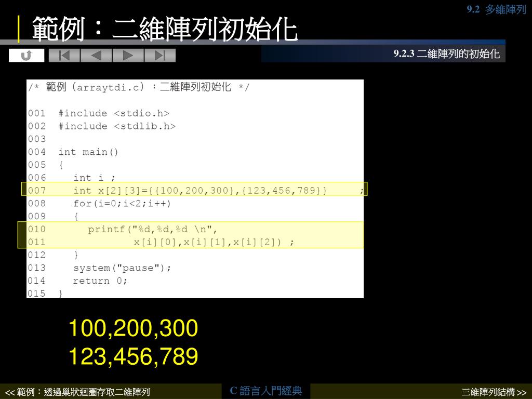532x399 pixels.
Task: Select code line 008 for loop
Action: 99,203
